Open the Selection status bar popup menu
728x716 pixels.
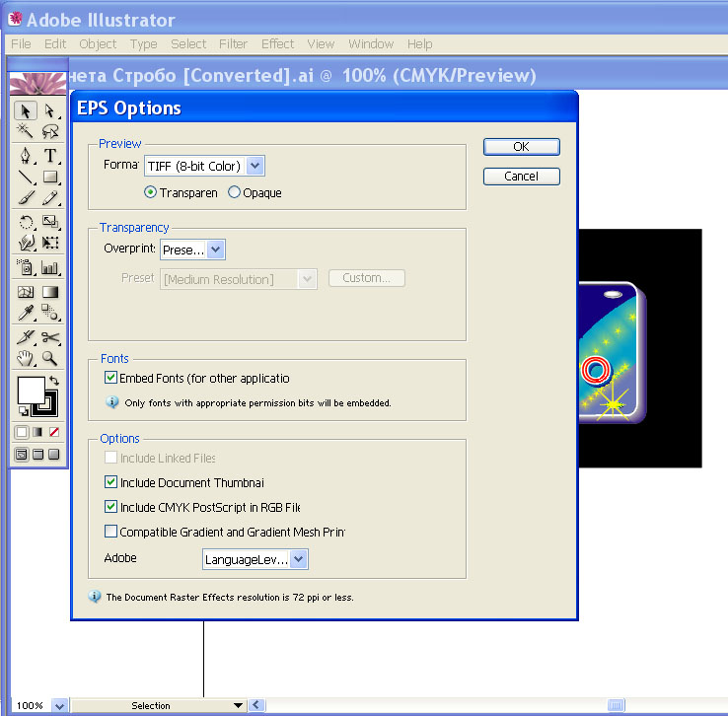(x=238, y=705)
